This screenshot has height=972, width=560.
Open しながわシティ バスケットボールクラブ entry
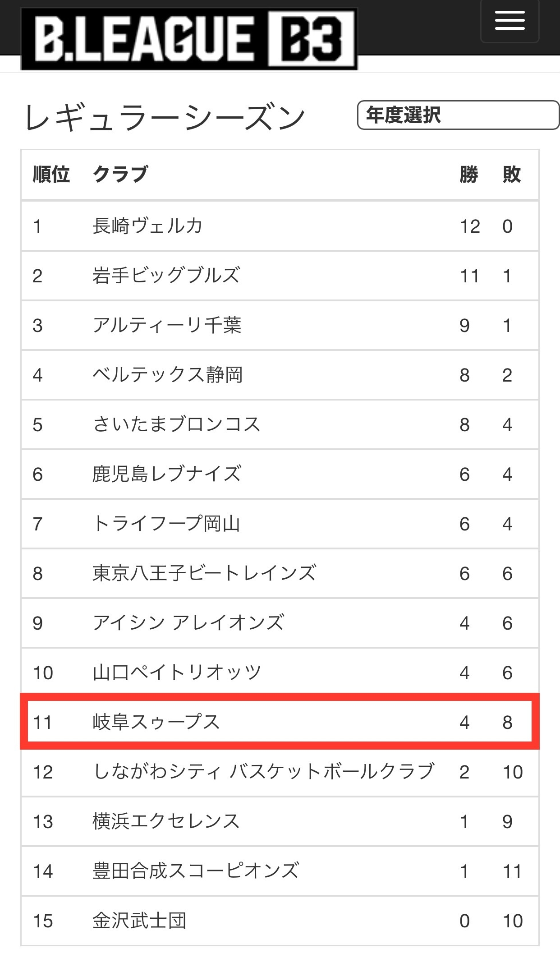(263, 772)
